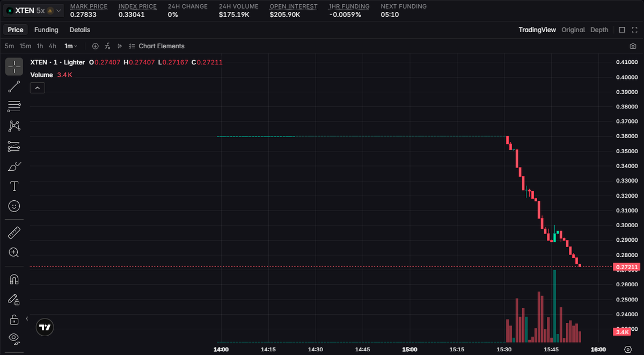Click the XTEN · 1 · Lighter legend title
This screenshot has height=355, width=644.
click(x=57, y=62)
